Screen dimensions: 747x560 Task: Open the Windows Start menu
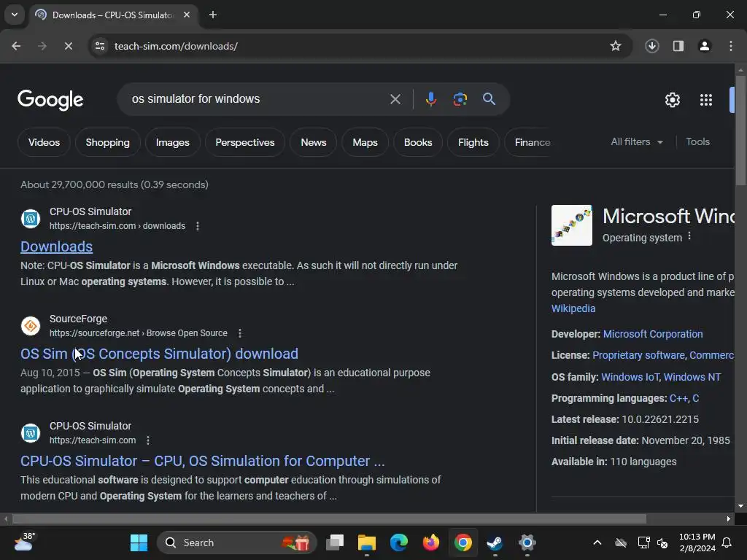(139, 542)
